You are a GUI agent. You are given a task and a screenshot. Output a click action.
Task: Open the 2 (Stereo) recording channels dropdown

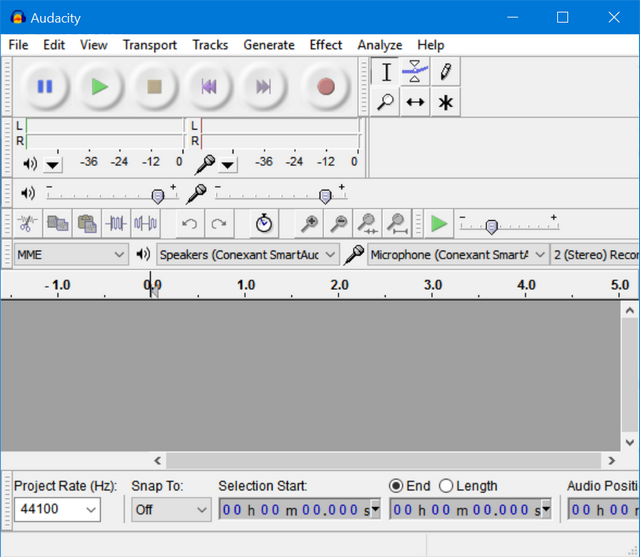click(595, 255)
